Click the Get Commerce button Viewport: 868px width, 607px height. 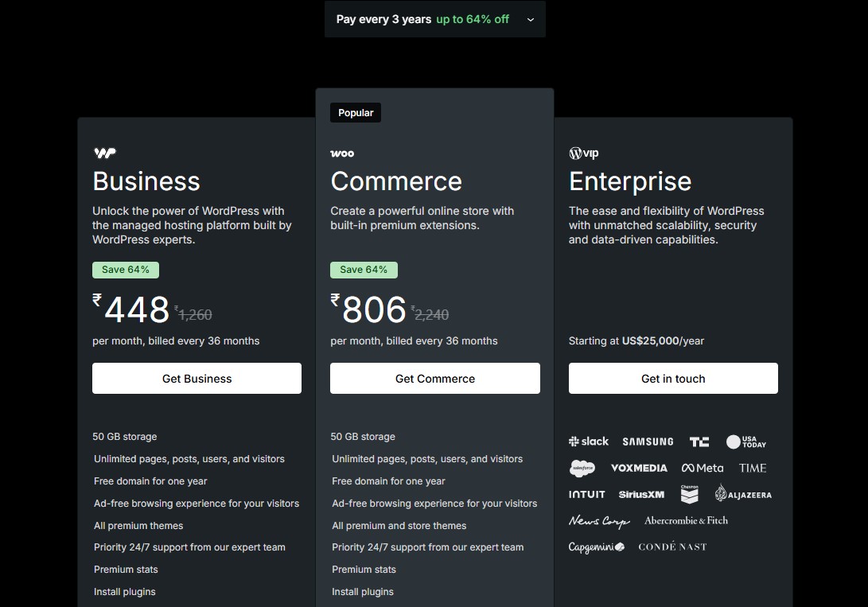[434, 378]
